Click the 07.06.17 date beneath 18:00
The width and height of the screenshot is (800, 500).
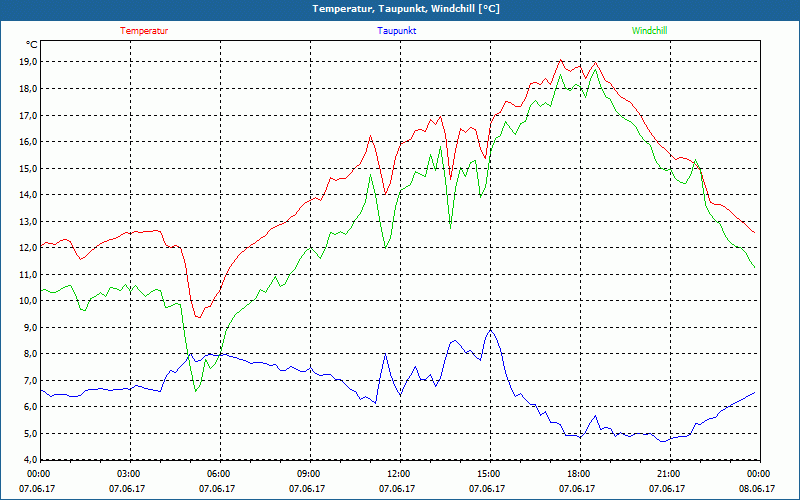tap(578, 489)
